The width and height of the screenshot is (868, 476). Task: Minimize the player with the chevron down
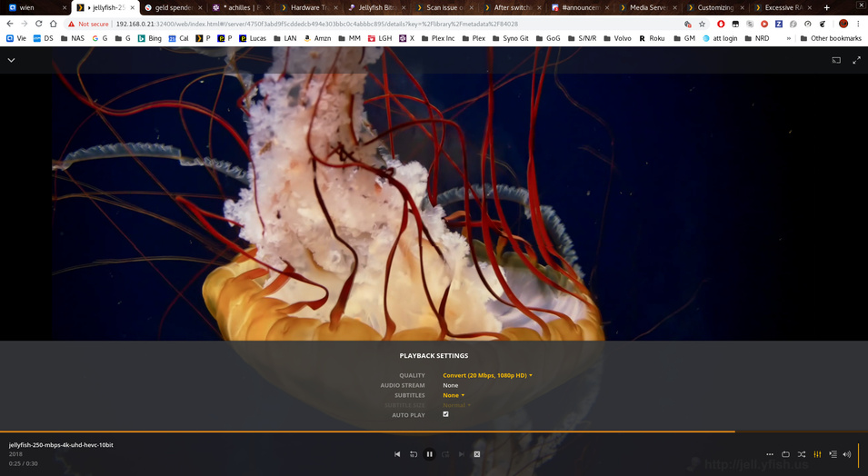pos(11,60)
